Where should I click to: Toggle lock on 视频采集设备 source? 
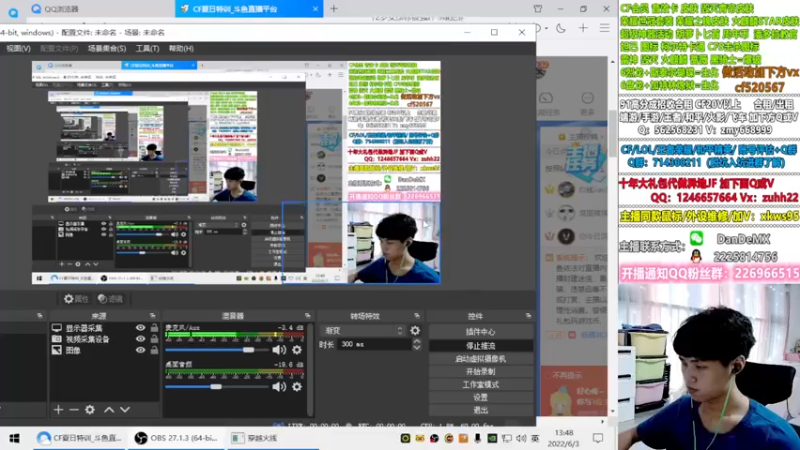point(154,339)
